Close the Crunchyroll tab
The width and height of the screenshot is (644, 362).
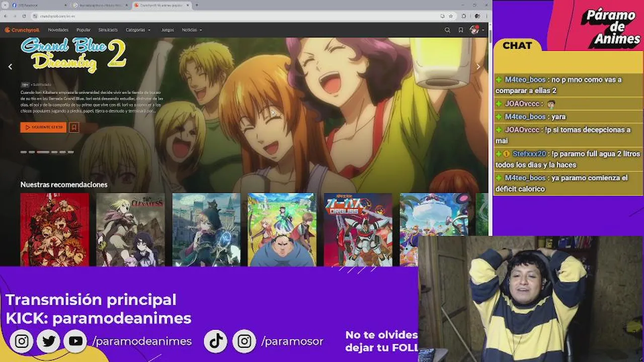(188, 5)
